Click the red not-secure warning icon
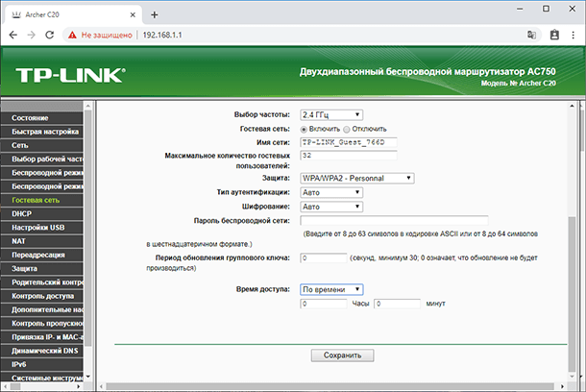The width and height of the screenshot is (586, 392). 72,35
